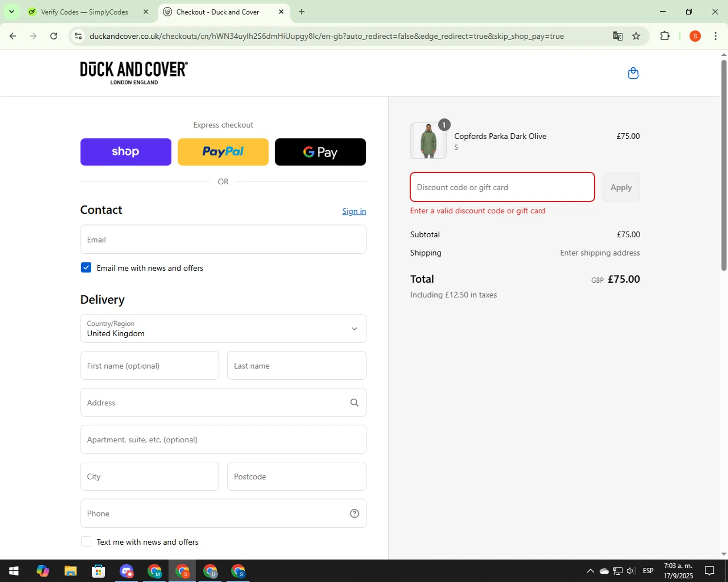Click the browser forward arrow
This screenshot has height=582, width=728.
33,36
